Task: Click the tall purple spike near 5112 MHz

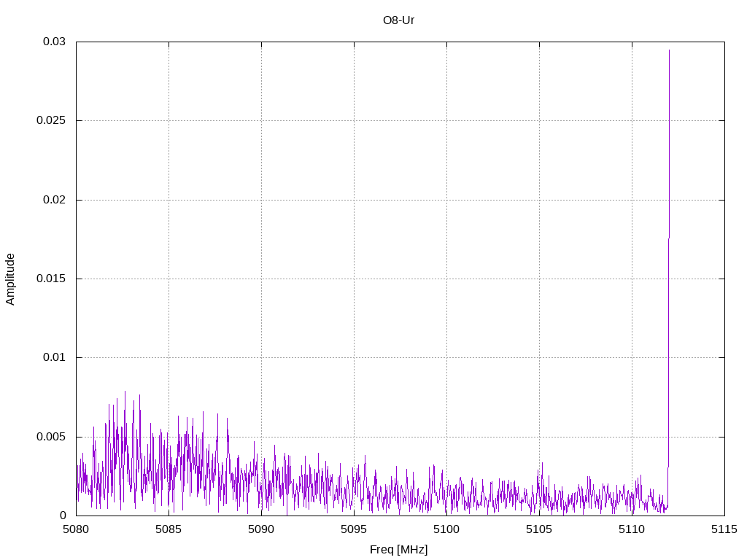Action: [x=669, y=281]
